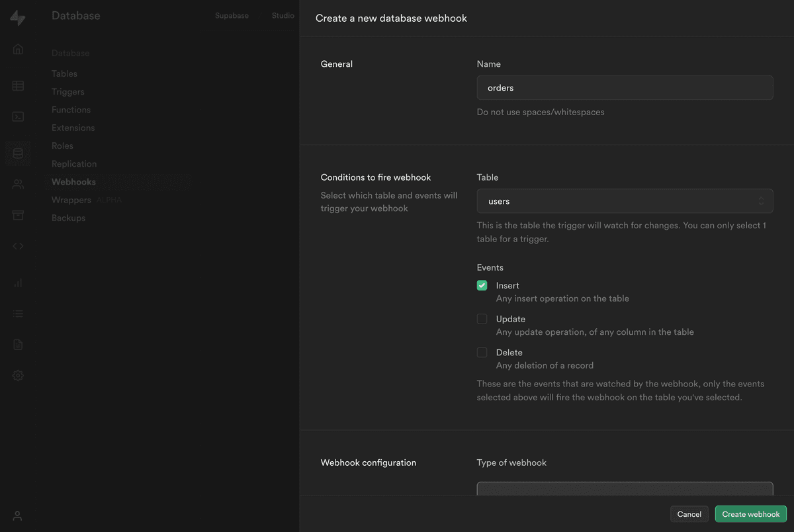This screenshot has height=532, width=794.
Task: Click the Name input field containing orders
Action: (x=625, y=87)
